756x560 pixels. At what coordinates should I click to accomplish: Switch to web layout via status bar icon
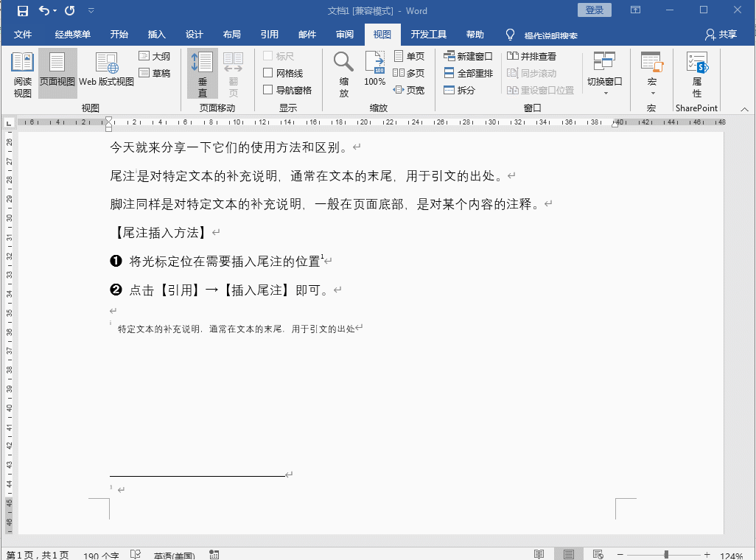598,554
